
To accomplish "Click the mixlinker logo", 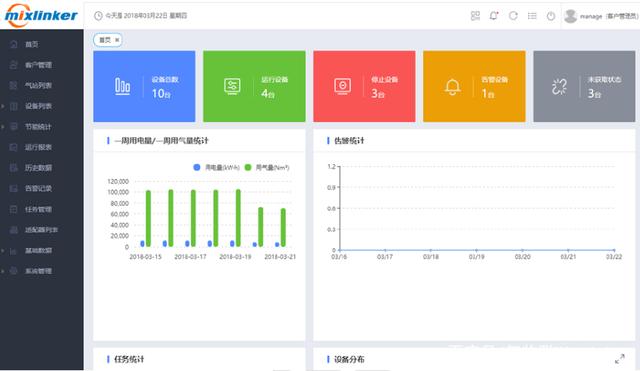I will (x=41, y=16).
